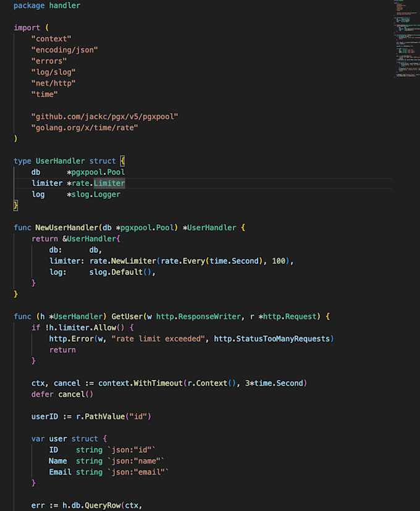
Task: Click "*slog.Logger" field type
Action: [x=93, y=194]
